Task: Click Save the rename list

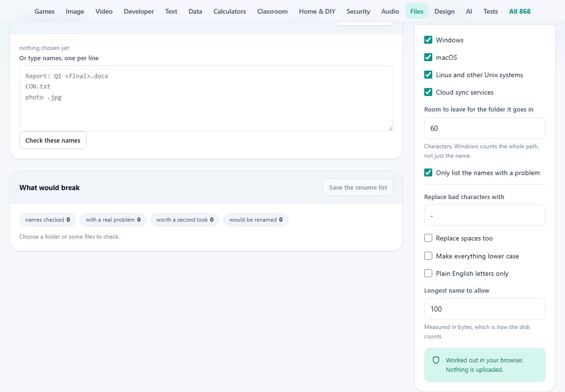Action: 358,187
